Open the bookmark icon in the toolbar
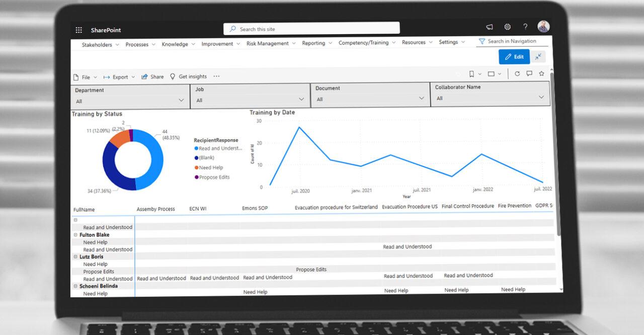644x335 pixels. click(471, 74)
